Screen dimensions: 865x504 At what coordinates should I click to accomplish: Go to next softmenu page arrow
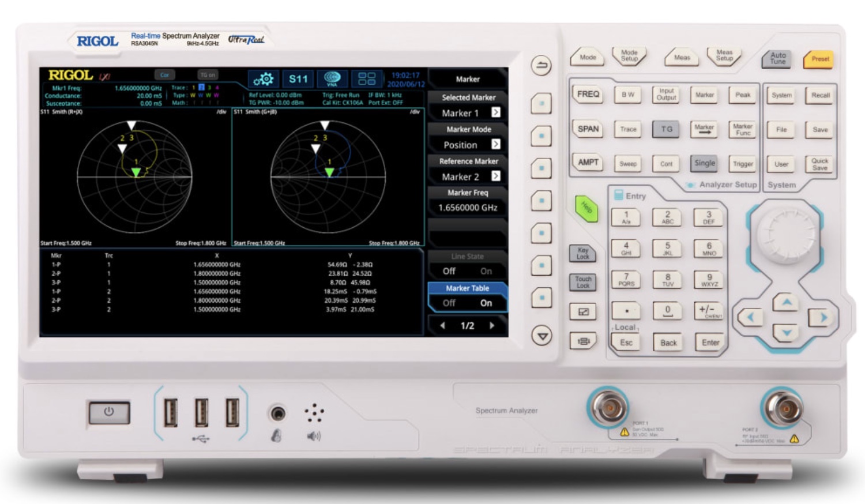click(x=492, y=326)
